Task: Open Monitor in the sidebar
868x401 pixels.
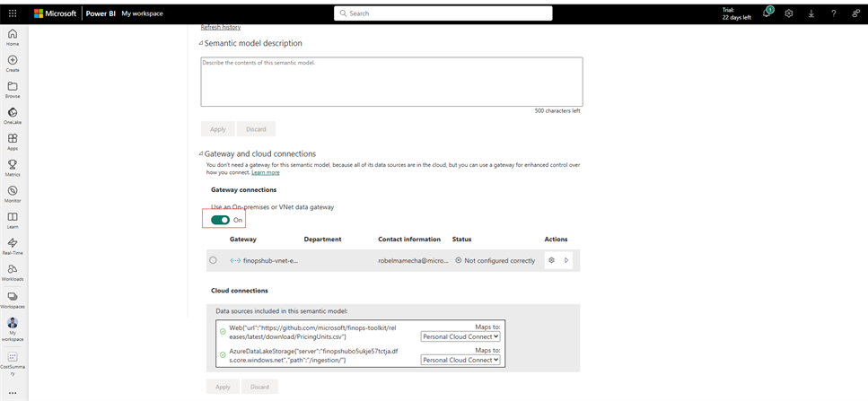Action: coord(13,194)
